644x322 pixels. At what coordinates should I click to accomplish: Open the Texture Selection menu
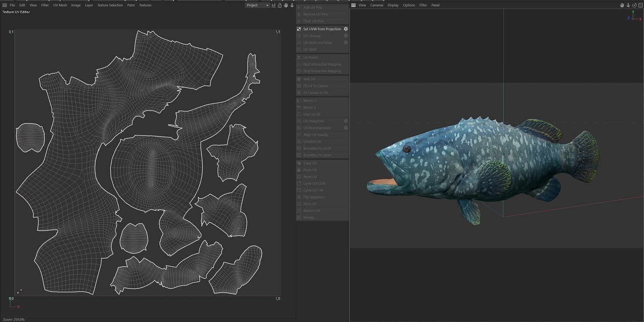click(x=110, y=5)
